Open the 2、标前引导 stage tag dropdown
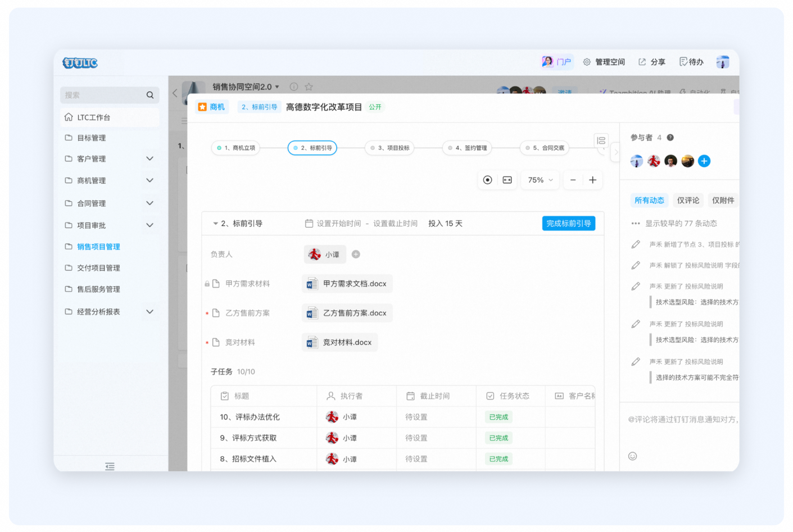Viewport: 793px width, 532px height. click(x=259, y=107)
